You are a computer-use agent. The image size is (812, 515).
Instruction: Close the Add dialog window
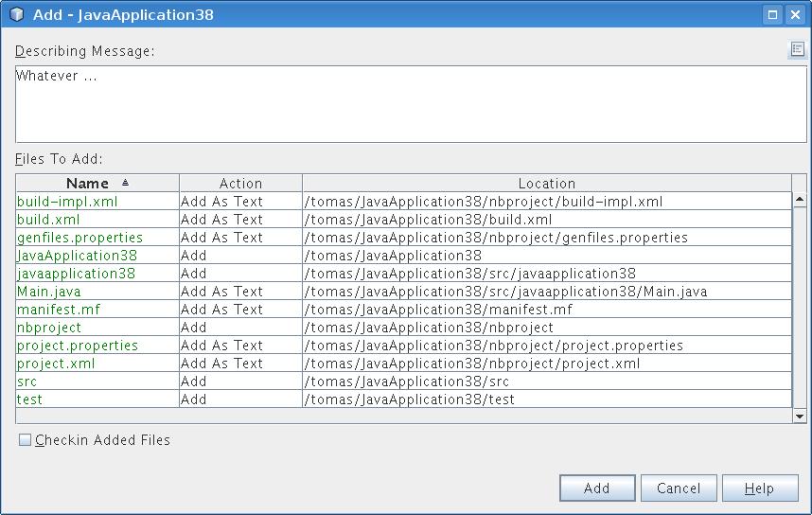tap(796, 14)
